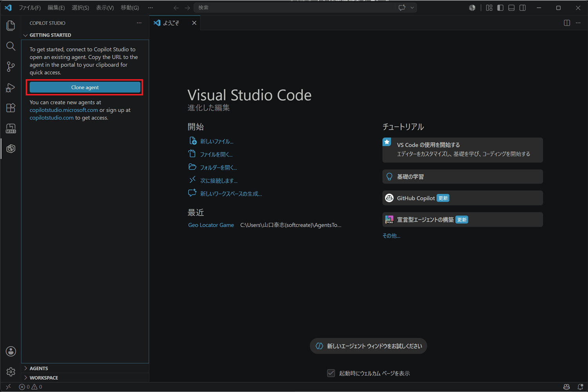Minimize the VS Code window

539,8
